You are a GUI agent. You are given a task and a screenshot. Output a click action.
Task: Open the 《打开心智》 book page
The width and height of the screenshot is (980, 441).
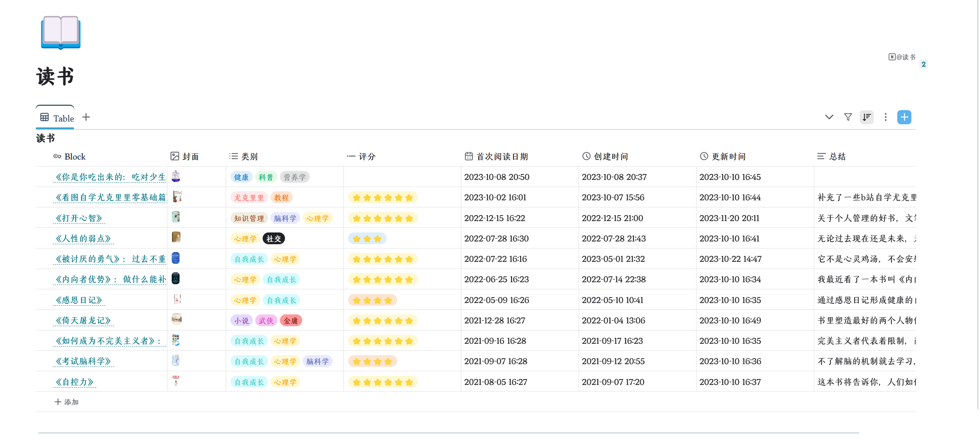pos(79,218)
